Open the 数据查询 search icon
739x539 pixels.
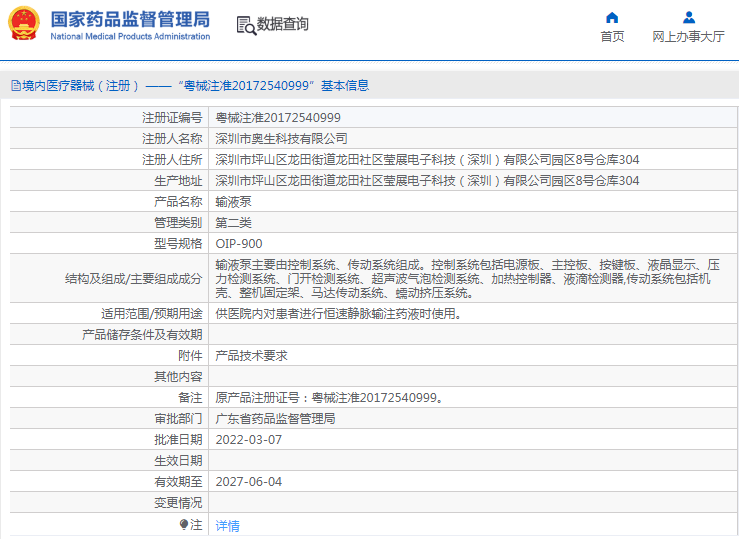coord(246,25)
